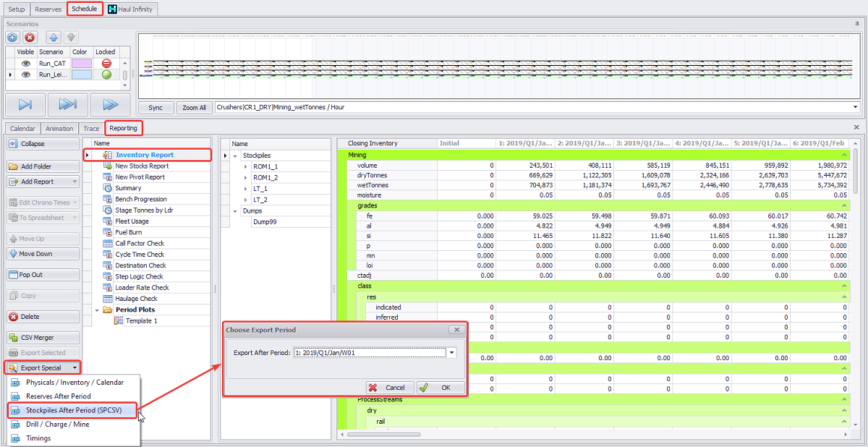
Task: Move scenario up with the blue arrow
Action: click(54, 37)
